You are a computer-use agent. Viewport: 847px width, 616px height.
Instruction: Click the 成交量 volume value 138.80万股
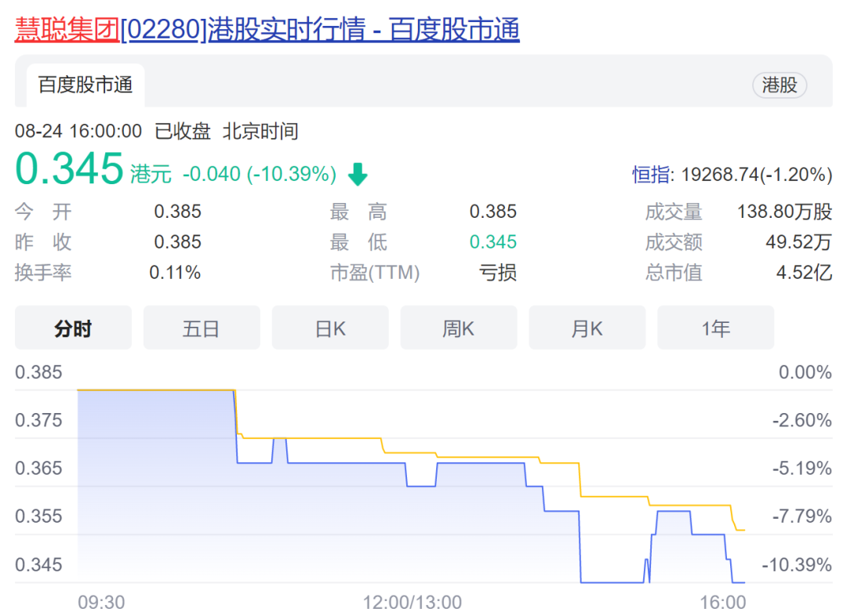[784, 212]
